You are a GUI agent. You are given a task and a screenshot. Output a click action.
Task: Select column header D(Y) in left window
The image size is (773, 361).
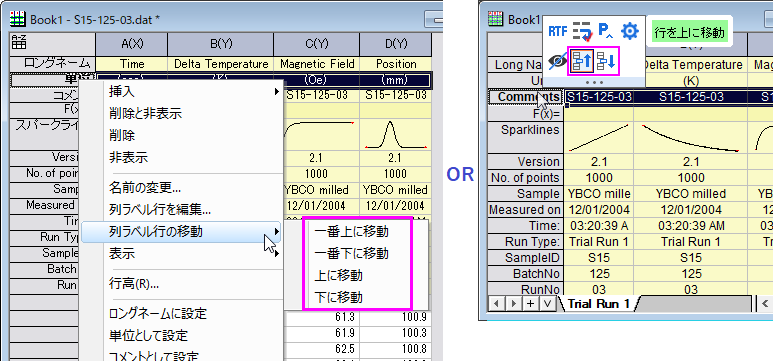(396, 44)
